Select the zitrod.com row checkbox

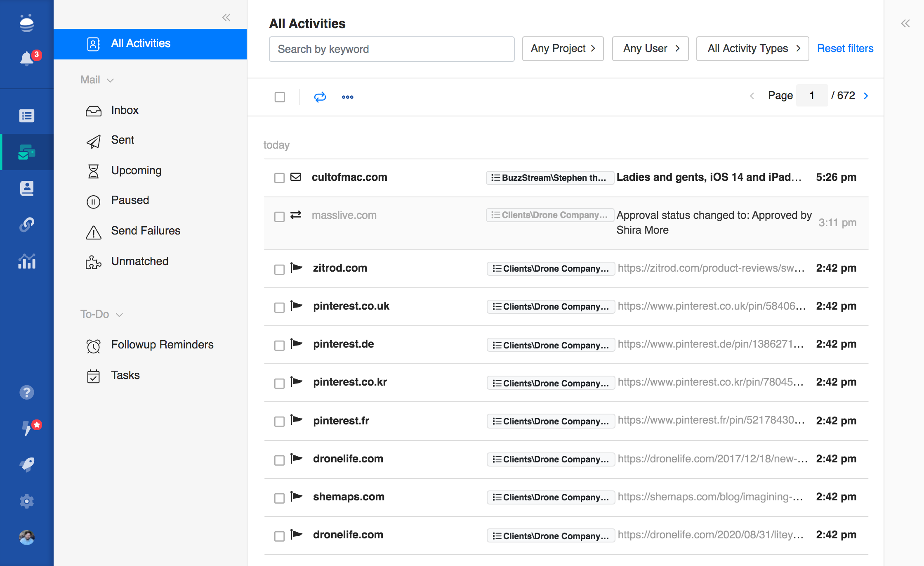(279, 269)
